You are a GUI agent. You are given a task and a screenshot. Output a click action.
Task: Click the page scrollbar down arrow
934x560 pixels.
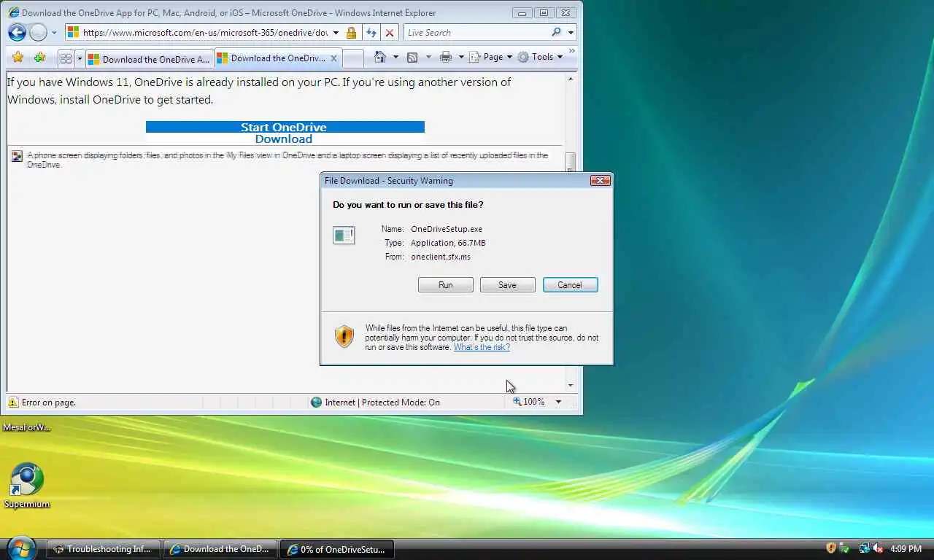click(x=571, y=385)
